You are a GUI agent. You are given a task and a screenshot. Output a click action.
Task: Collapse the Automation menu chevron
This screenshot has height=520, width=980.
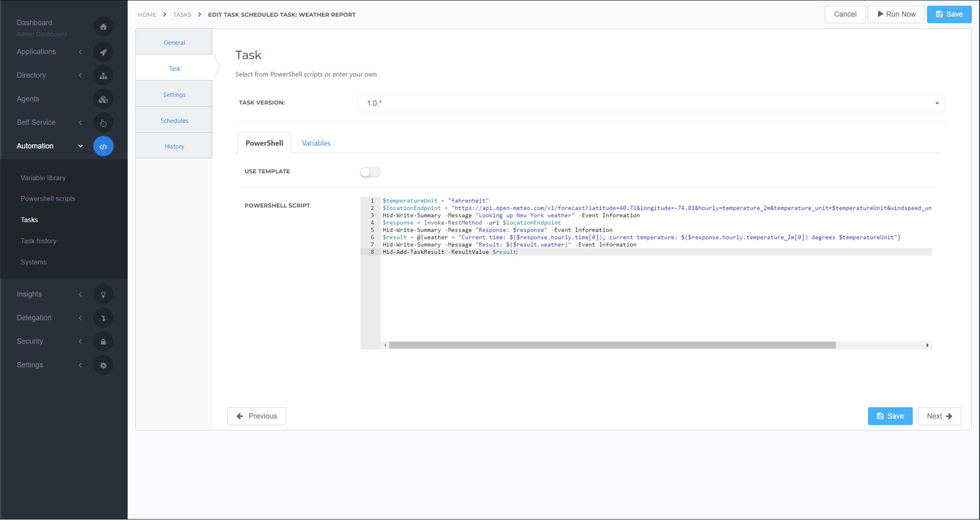click(80, 146)
